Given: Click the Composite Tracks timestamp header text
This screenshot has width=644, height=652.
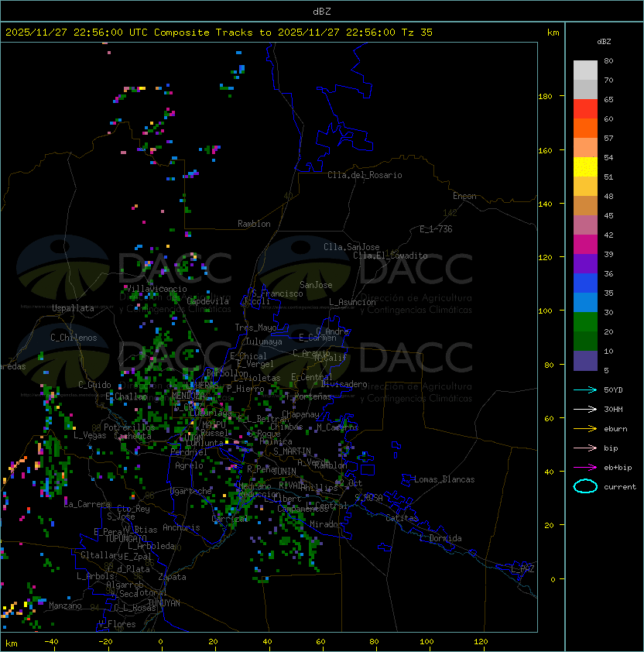Looking at the screenshot, I should click(x=219, y=33).
